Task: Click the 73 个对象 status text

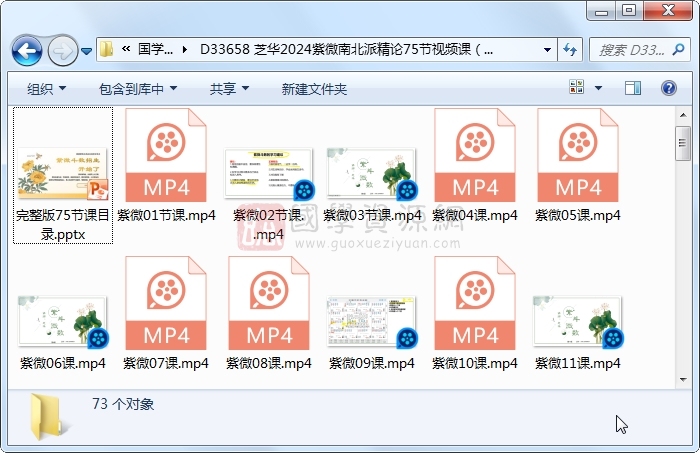Action: click(123, 404)
